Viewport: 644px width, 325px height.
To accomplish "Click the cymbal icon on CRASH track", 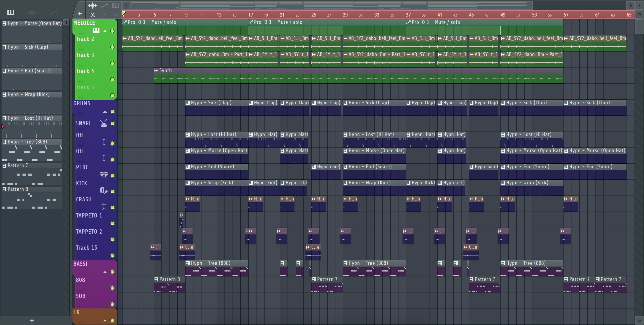I will 104,207.
